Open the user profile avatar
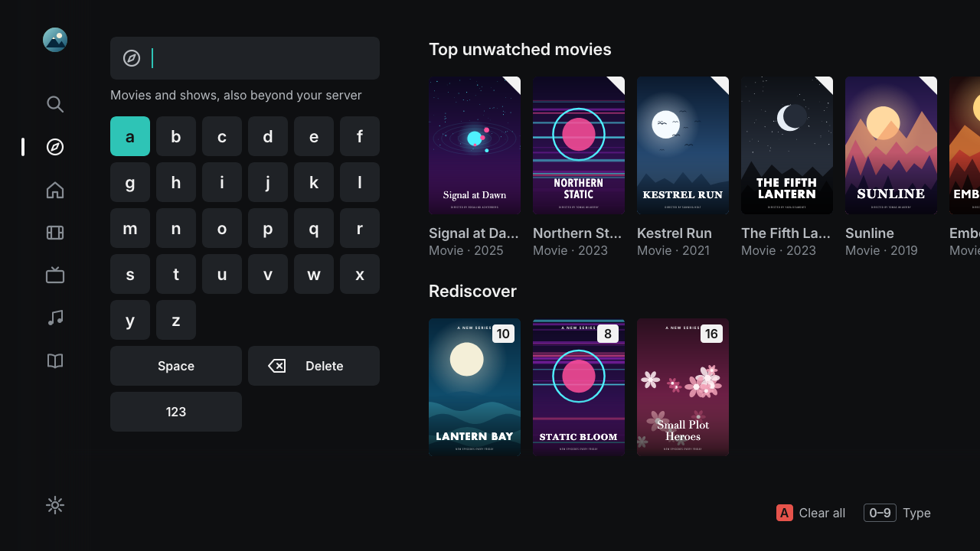980x551 pixels. click(x=55, y=40)
